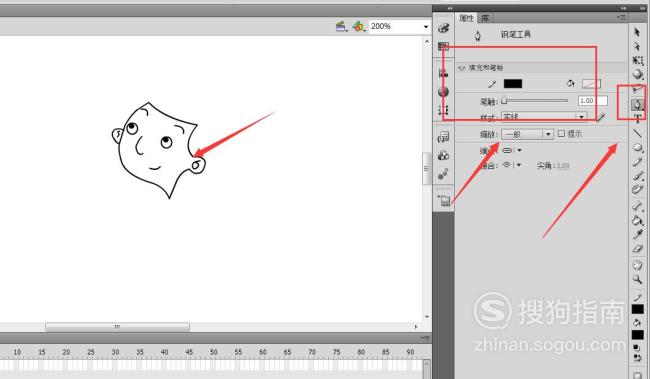The height and width of the screenshot is (379, 650).
Task: Open the Properties panel options menu
Action: click(x=621, y=17)
